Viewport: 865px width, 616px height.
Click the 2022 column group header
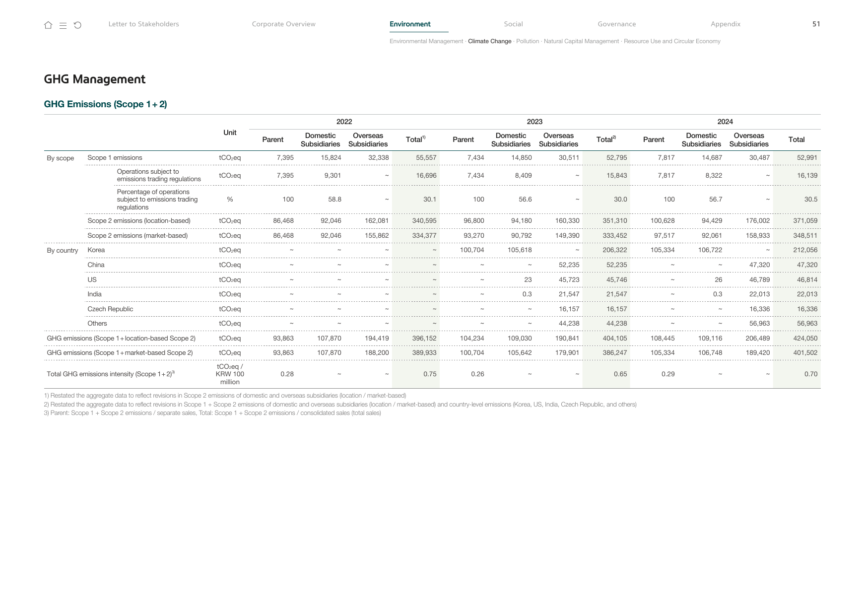[344, 122]
